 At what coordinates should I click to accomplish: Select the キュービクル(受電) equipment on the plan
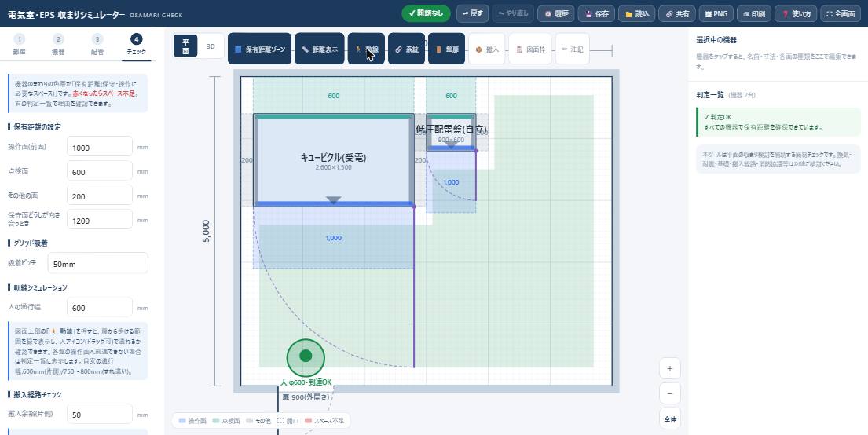(333, 160)
